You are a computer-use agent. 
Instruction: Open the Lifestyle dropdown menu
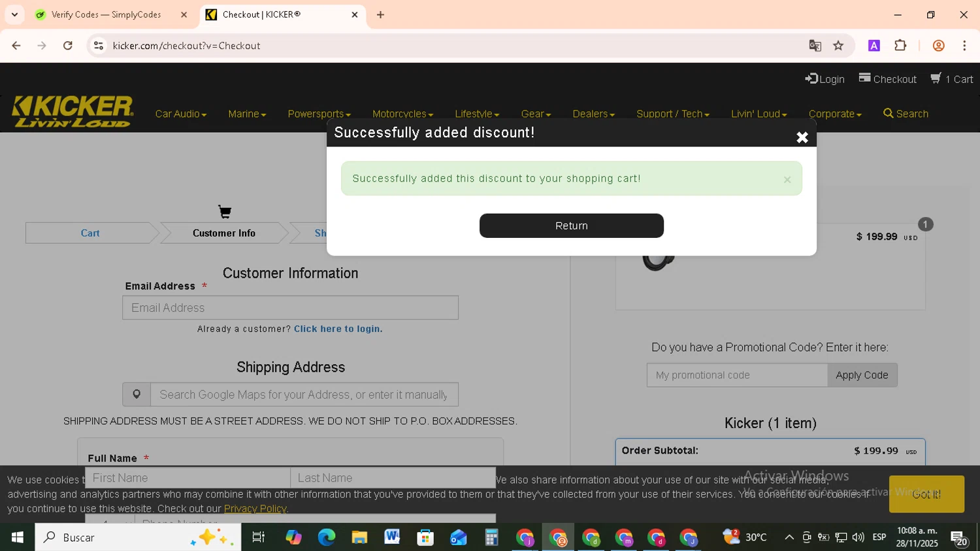point(477,114)
